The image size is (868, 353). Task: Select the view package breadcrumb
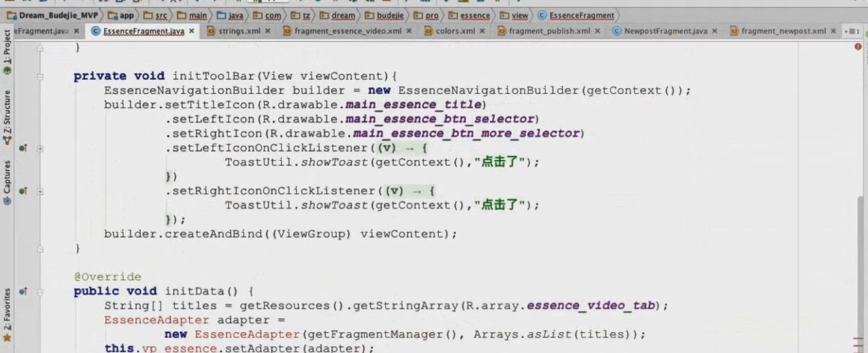(x=514, y=15)
